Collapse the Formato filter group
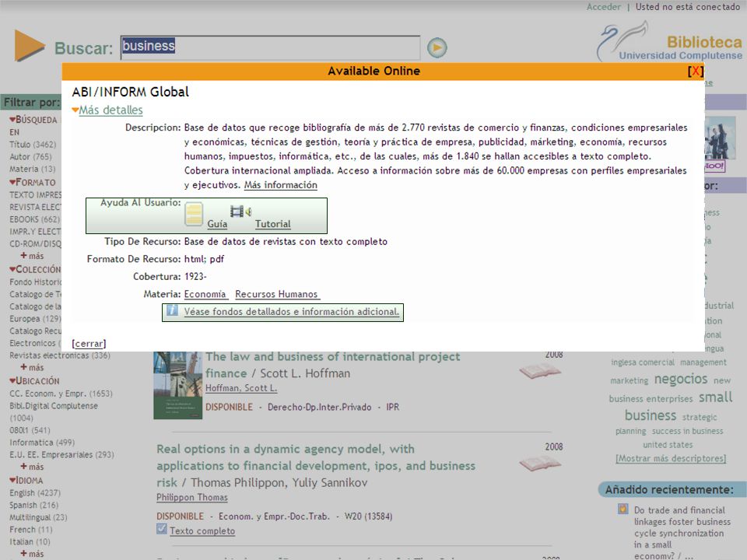This screenshot has height=560, width=747. pos(12,182)
